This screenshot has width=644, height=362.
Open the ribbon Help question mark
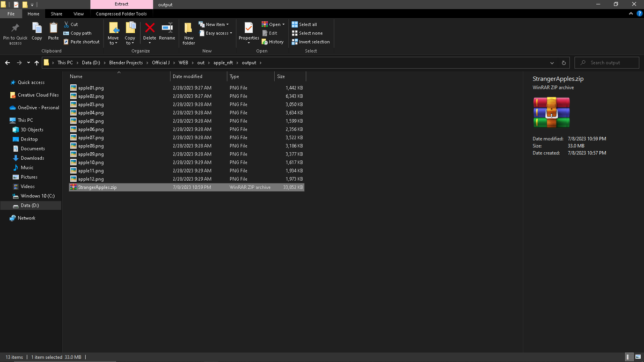pyautogui.click(x=638, y=14)
